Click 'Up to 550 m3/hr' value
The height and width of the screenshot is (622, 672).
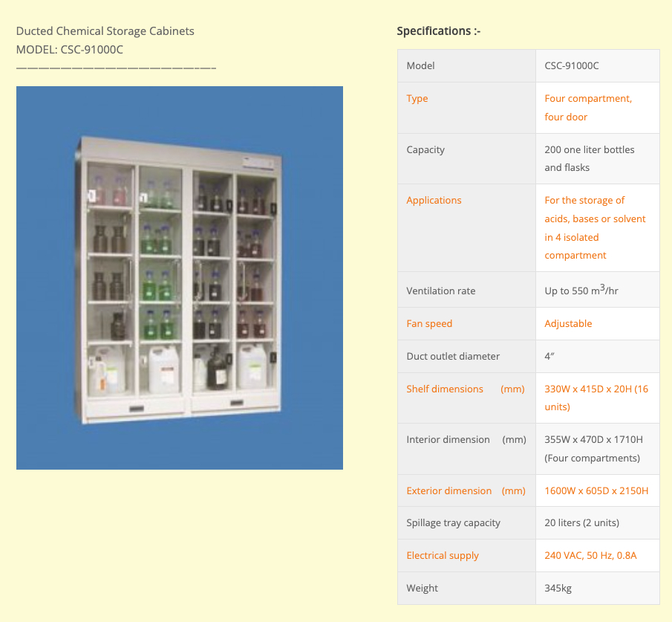tap(581, 290)
